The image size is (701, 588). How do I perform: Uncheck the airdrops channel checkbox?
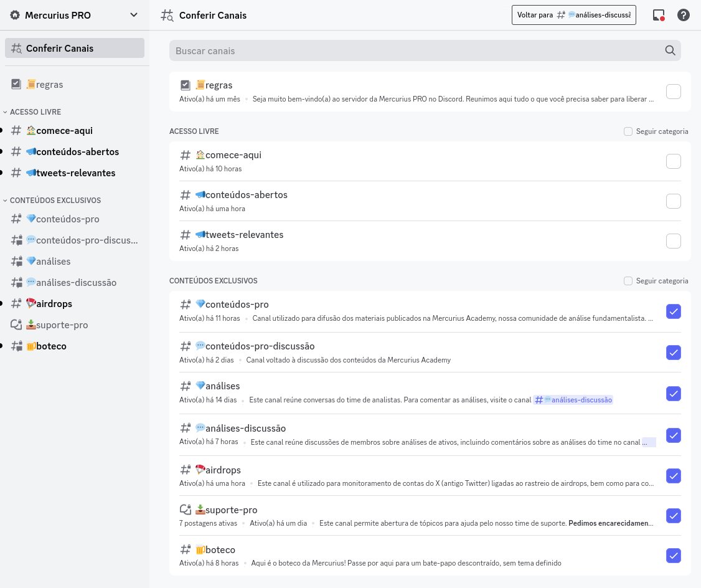tap(673, 476)
